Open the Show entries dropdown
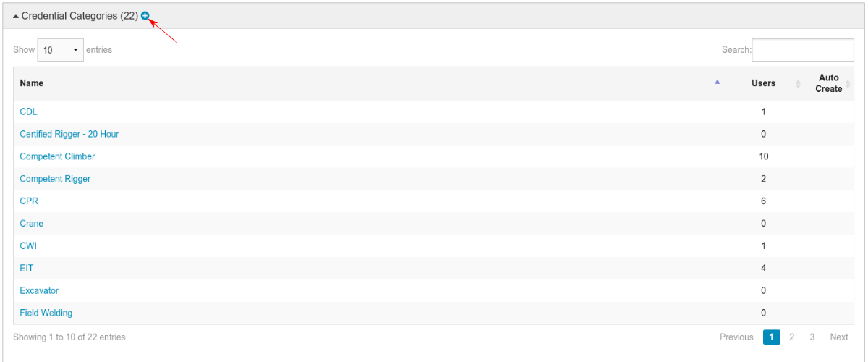Image resolution: width=868 pixels, height=362 pixels. [x=60, y=50]
